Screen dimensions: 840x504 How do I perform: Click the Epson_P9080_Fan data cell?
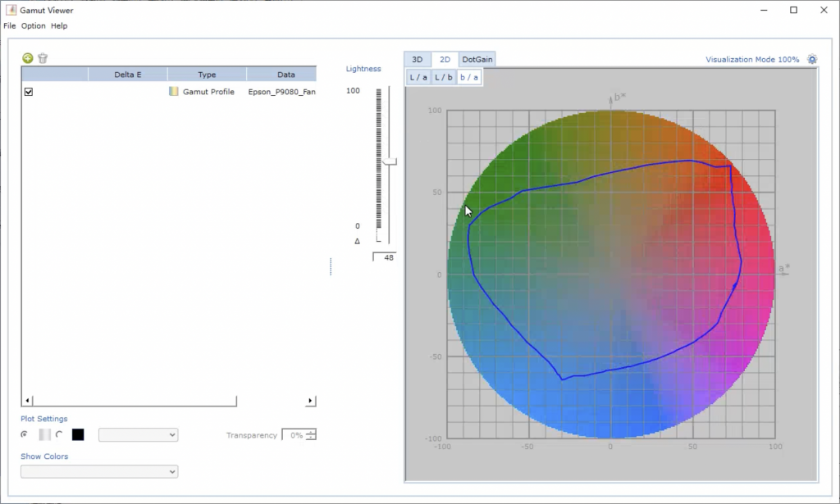pos(282,92)
